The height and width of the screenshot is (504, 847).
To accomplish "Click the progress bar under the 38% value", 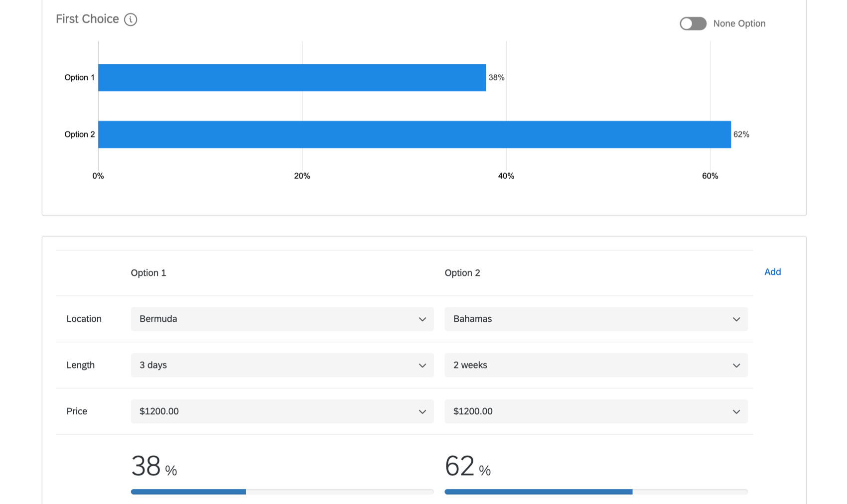I will tap(282, 492).
